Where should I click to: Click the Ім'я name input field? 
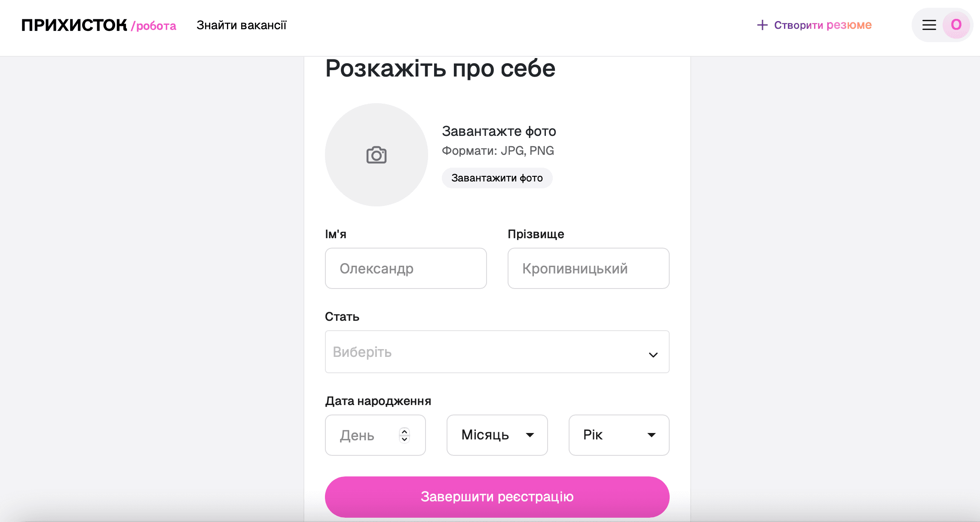(x=405, y=268)
